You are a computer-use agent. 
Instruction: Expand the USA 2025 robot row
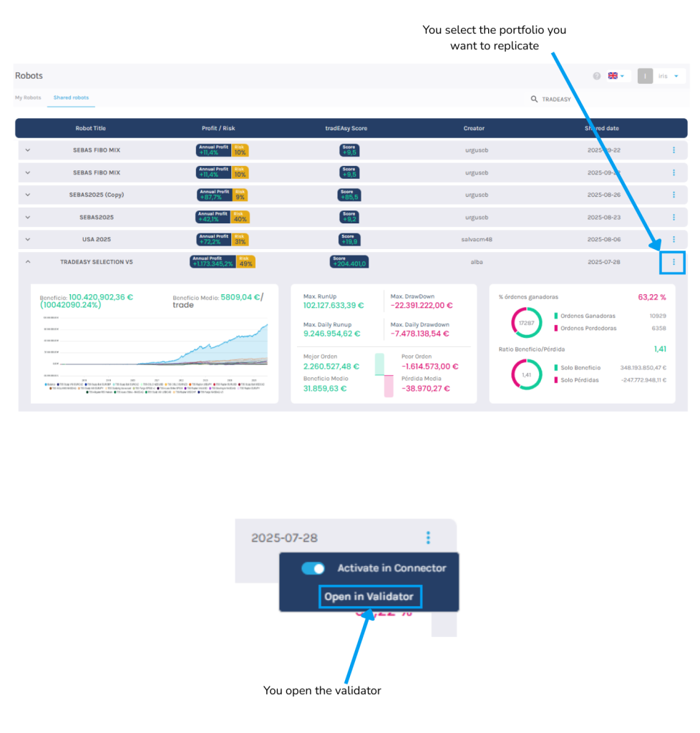(28, 239)
